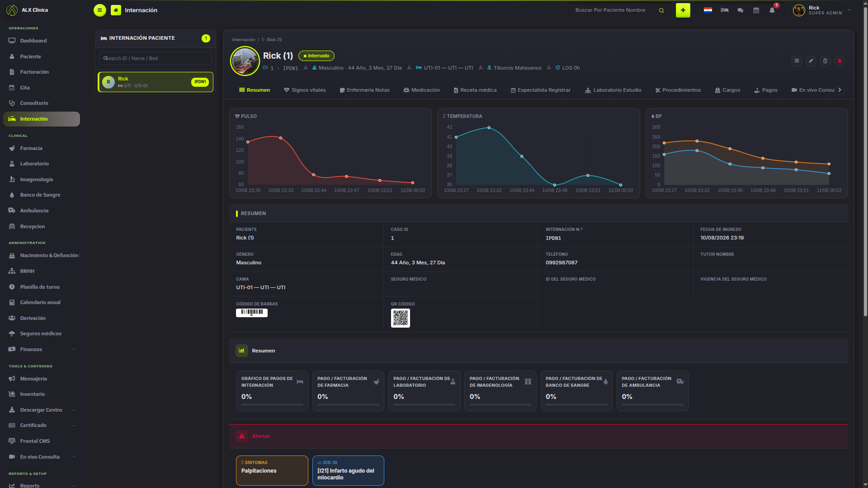Click the QR code thumbnail
Screen dimensions: 868x488
click(x=400, y=318)
